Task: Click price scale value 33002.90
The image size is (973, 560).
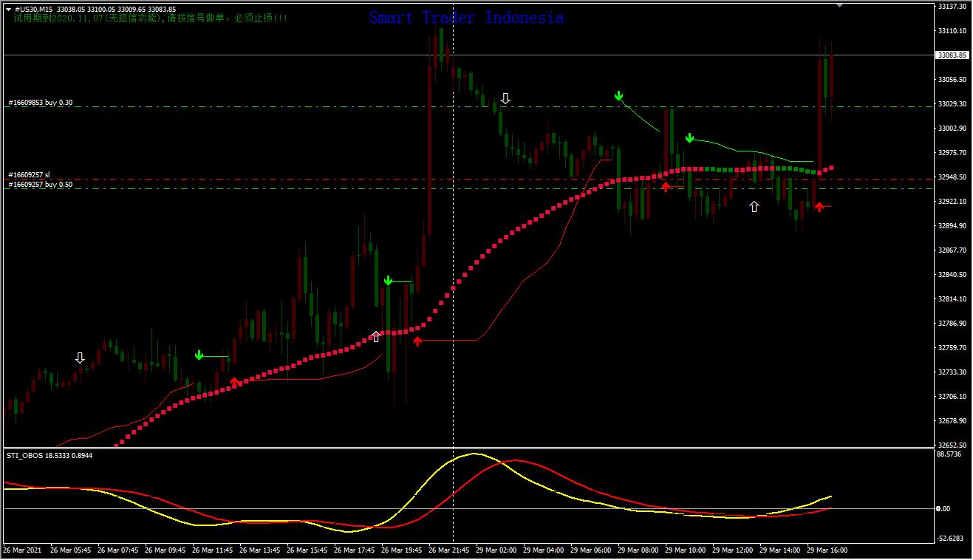Action: coord(952,129)
